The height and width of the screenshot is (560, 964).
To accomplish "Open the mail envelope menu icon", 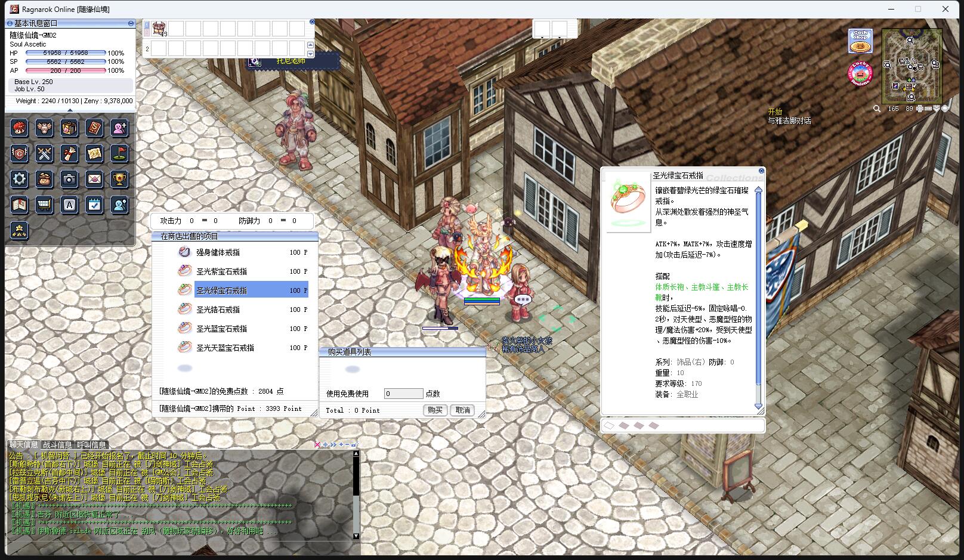I will point(94,179).
